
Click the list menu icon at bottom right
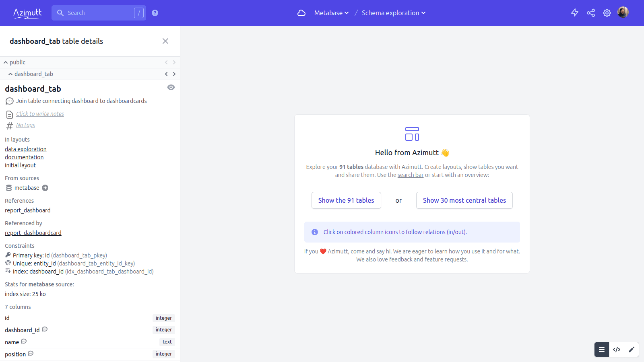coord(602,350)
